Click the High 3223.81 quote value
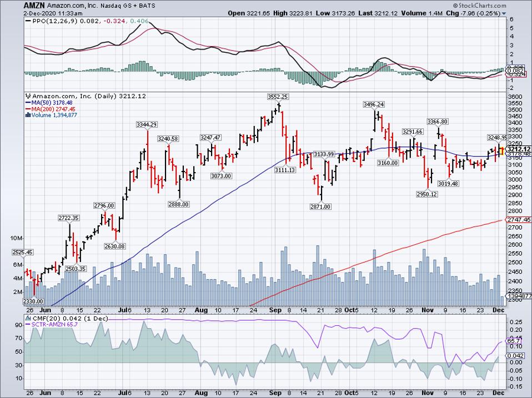Image resolution: width=532 pixels, height=398 pixels. [293, 13]
